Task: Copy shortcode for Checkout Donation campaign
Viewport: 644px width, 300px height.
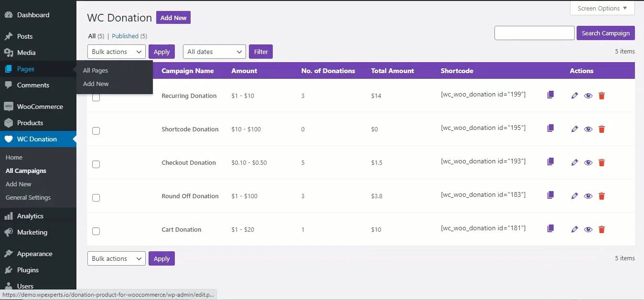Action: [550, 161]
